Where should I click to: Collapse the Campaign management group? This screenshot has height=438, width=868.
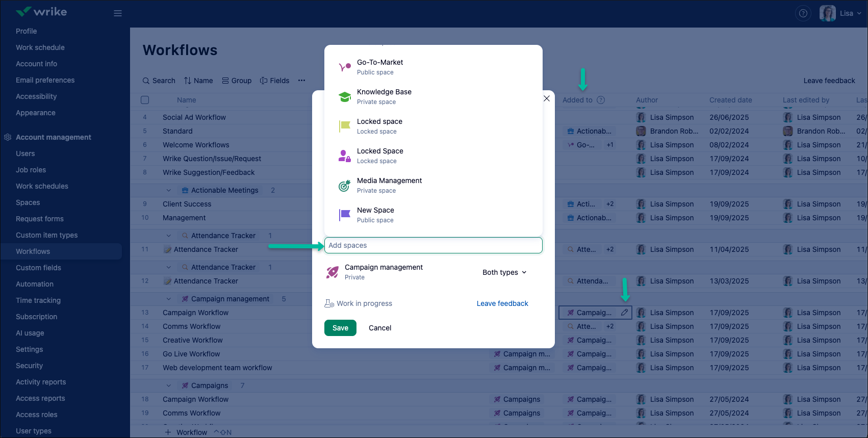tap(169, 299)
